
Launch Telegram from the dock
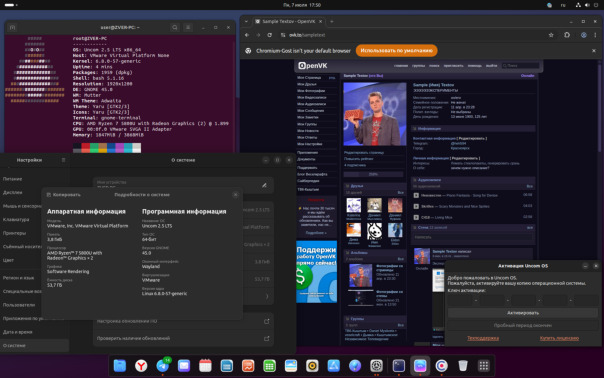pyautogui.click(x=163, y=365)
